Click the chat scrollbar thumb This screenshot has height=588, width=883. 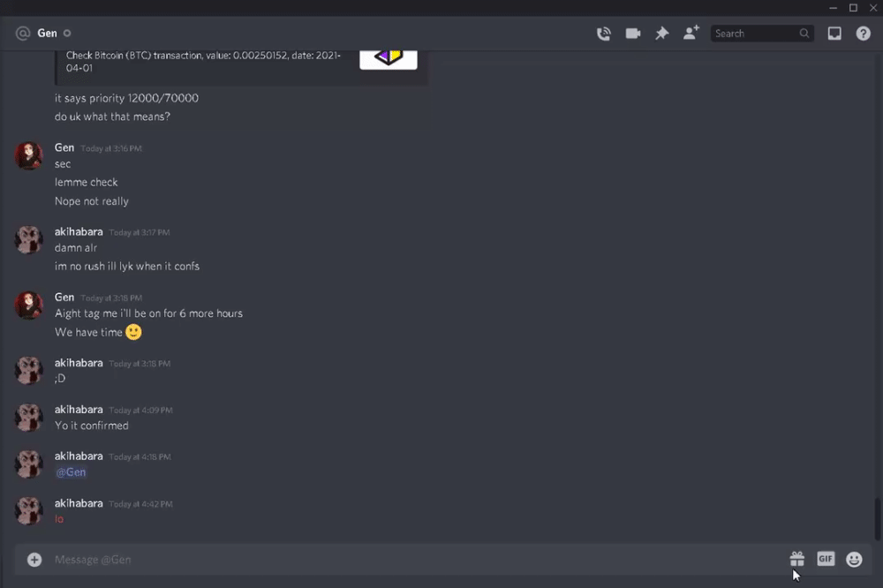(878, 519)
